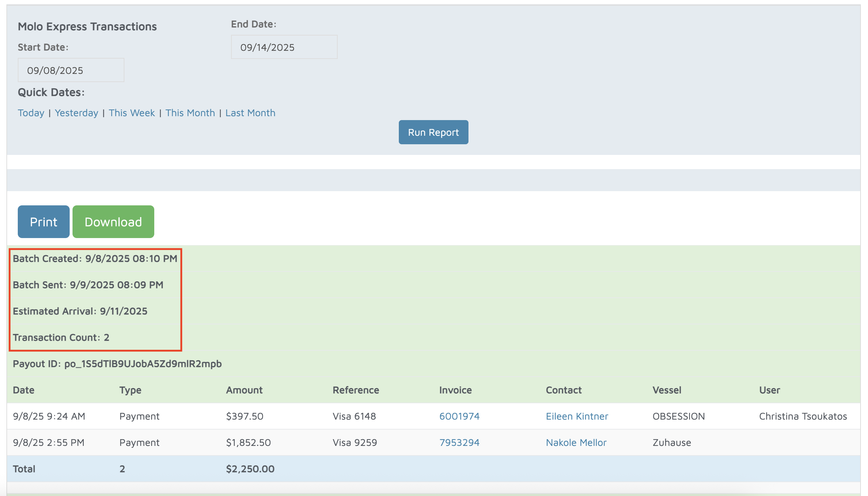
Task: Open invoice 7953294
Action: (459, 442)
